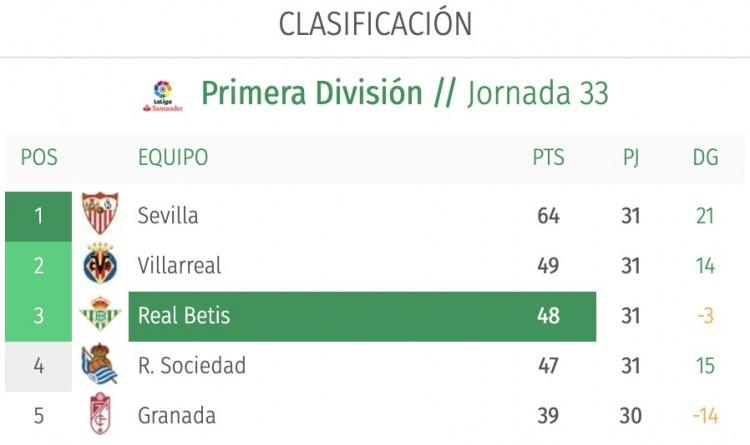Screen dimensions: 750x445
Task: Sort table by PTS column header
Action: tap(548, 158)
